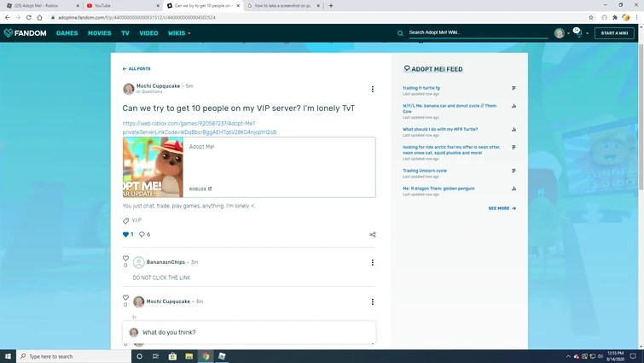Open Chrome home page button

click(x=39, y=17)
